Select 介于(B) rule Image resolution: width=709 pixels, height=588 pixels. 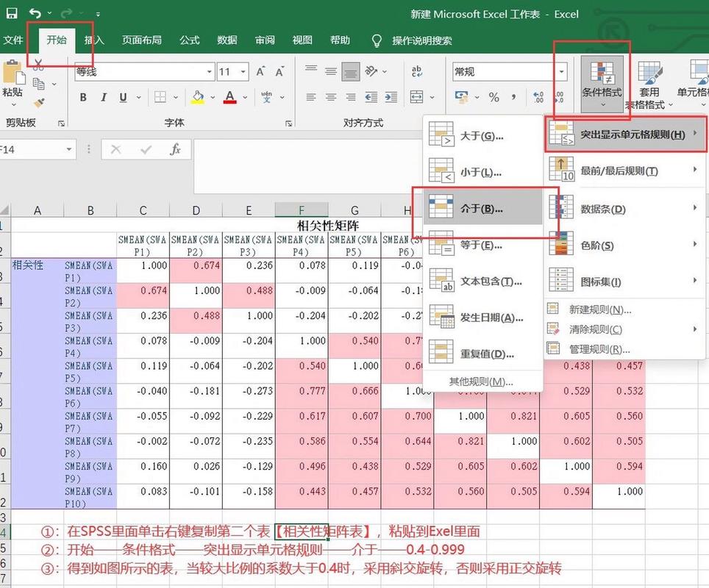pyautogui.click(x=482, y=208)
